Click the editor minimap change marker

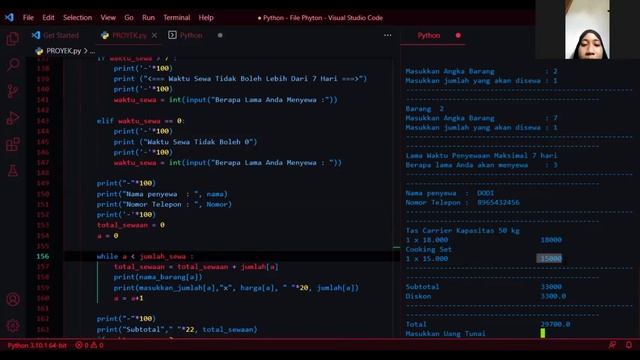396,247
